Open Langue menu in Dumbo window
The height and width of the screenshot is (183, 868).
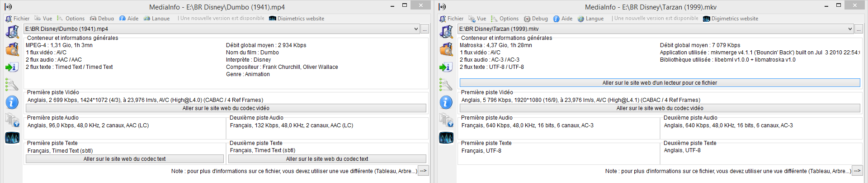(157, 19)
